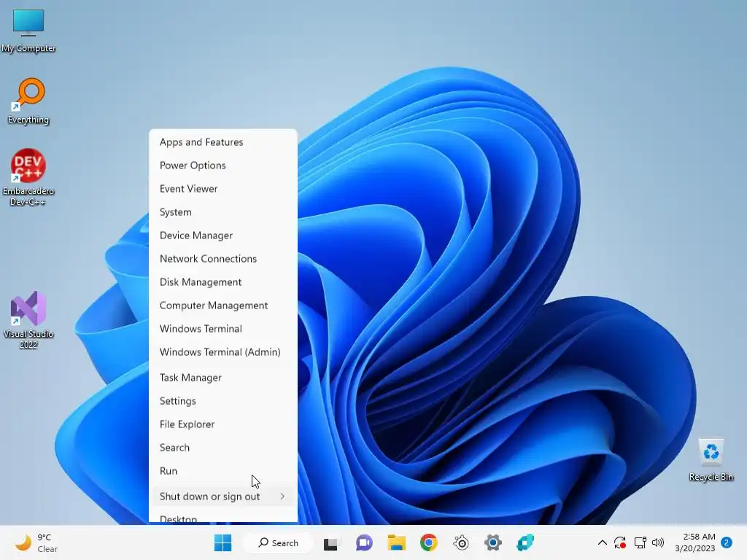Select the Embarcadero Dev-C++ desktop shortcut
The image size is (747, 560).
click(28, 177)
